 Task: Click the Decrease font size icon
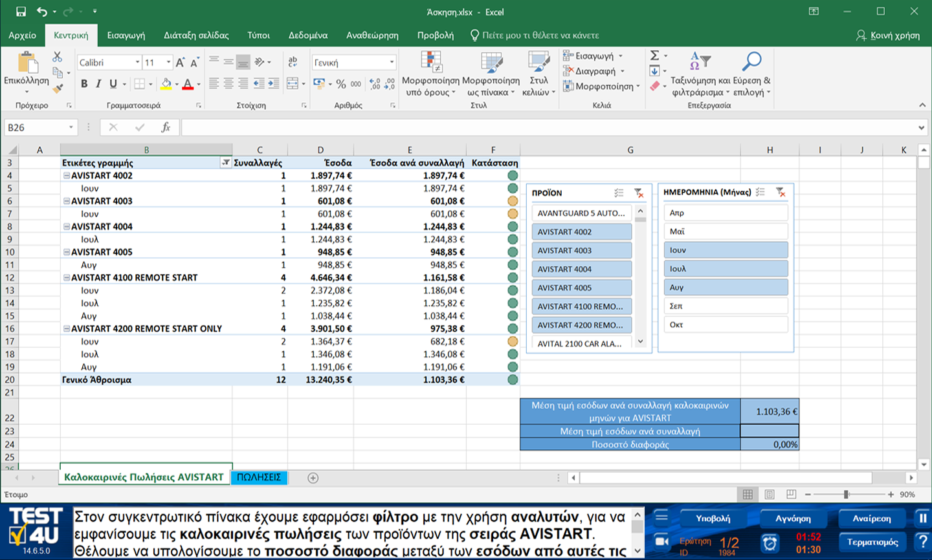(x=194, y=62)
